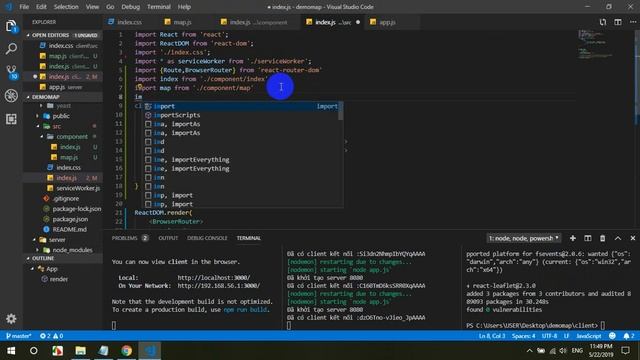Open the Debug view in activity bar

(11, 96)
